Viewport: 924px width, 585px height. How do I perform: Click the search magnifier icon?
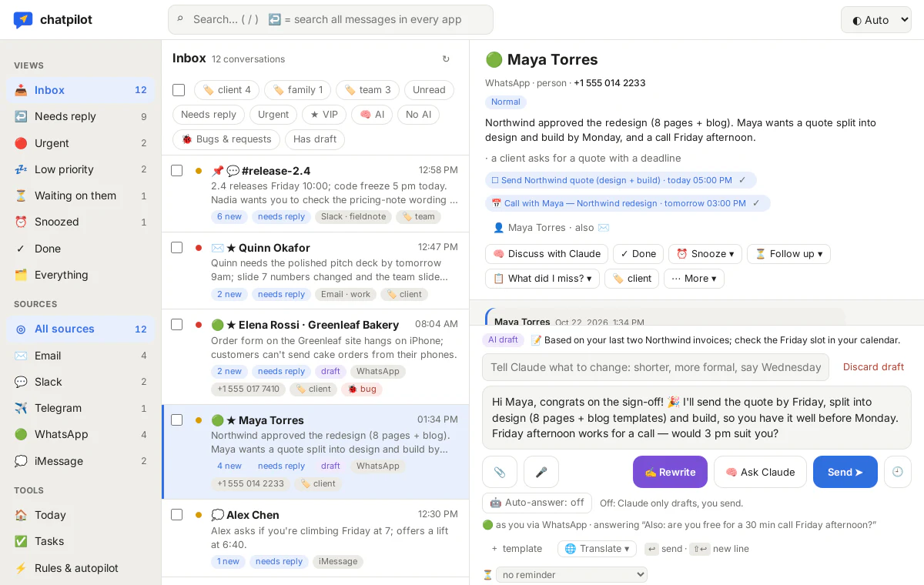click(x=180, y=19)
